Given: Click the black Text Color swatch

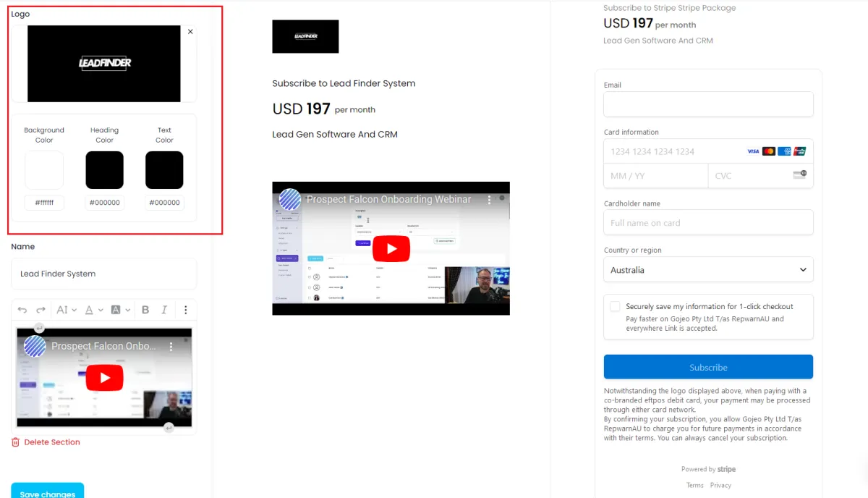Looking at the screenshot, I should point(164,170).
